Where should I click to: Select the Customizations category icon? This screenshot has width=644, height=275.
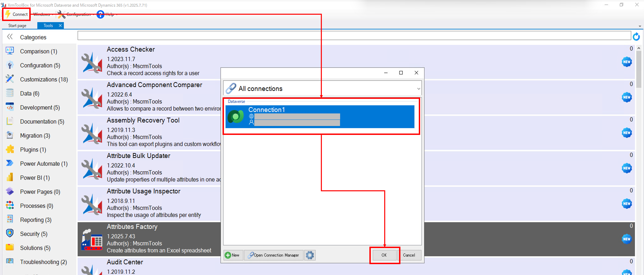click(10, 79)
